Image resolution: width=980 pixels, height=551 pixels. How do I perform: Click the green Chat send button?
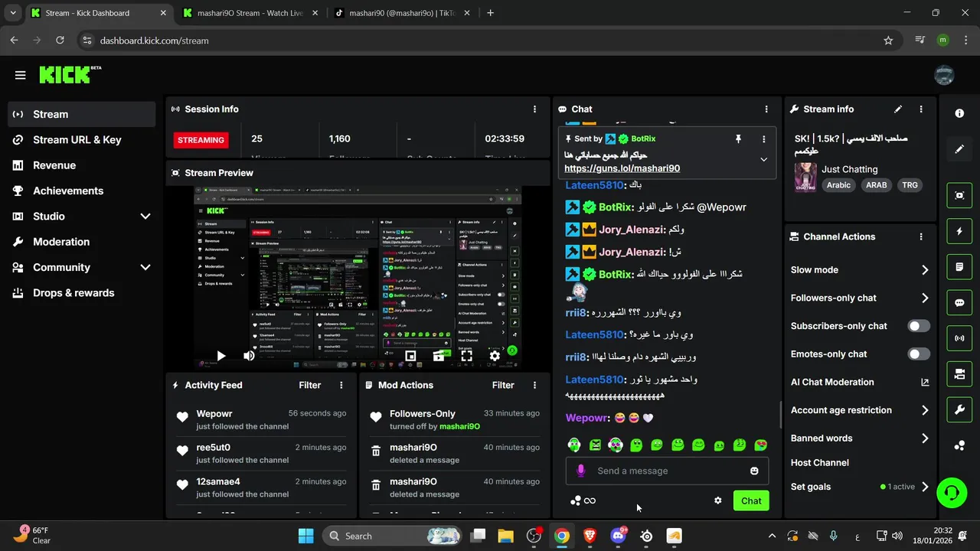coord(751,501)
